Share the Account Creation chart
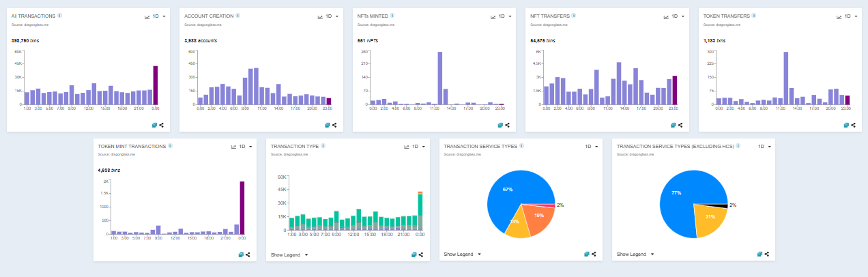Viewport: 868px width, 277px height. click(x=334, y=125)
